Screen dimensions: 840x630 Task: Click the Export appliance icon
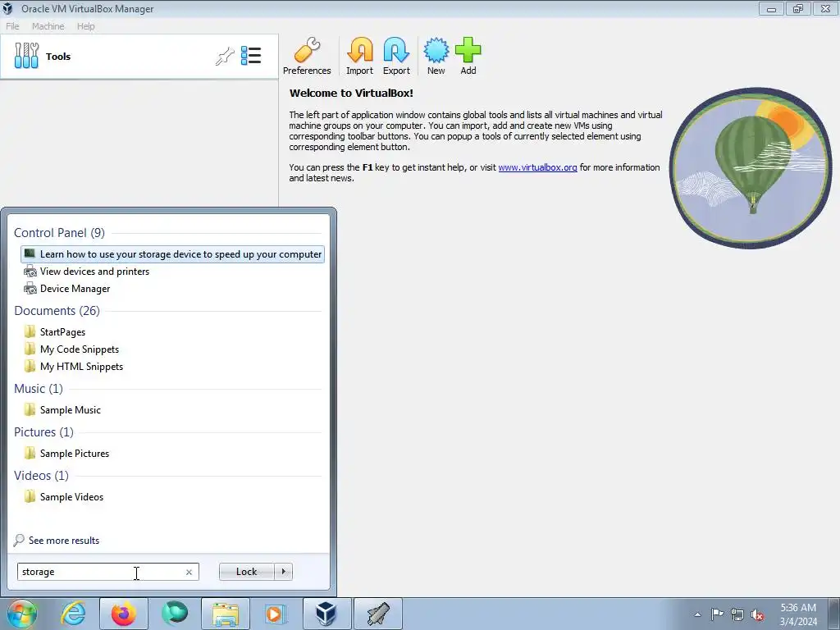click(396, 57)
